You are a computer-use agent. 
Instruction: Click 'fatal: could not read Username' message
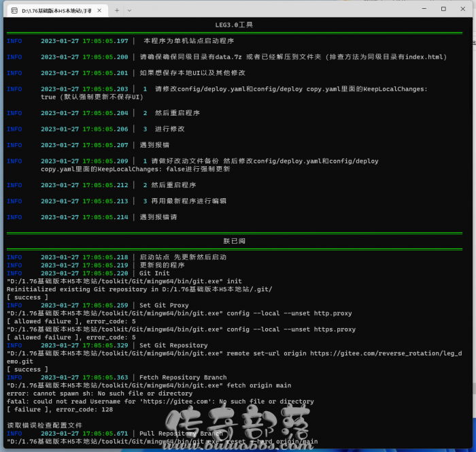click(160, 401)
